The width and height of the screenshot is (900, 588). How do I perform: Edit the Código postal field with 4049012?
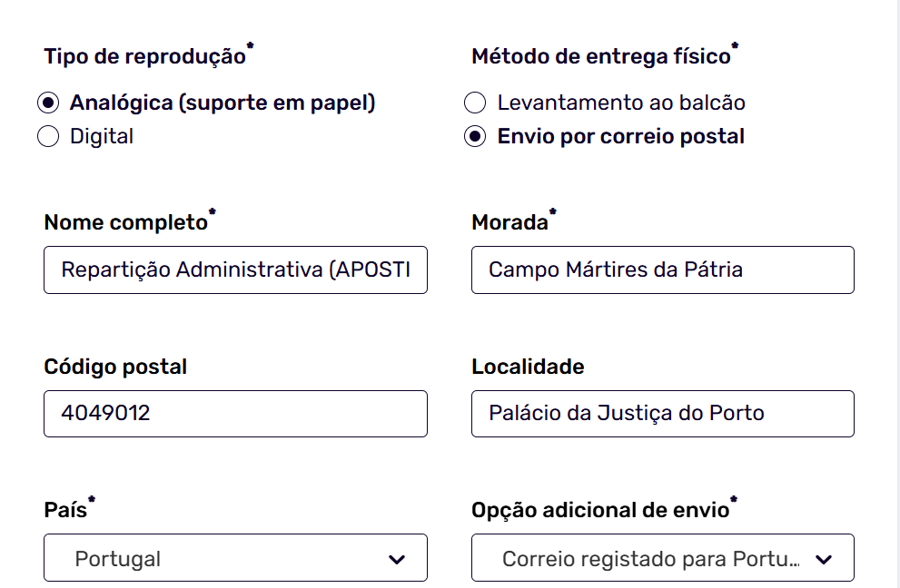pos(234,414)
